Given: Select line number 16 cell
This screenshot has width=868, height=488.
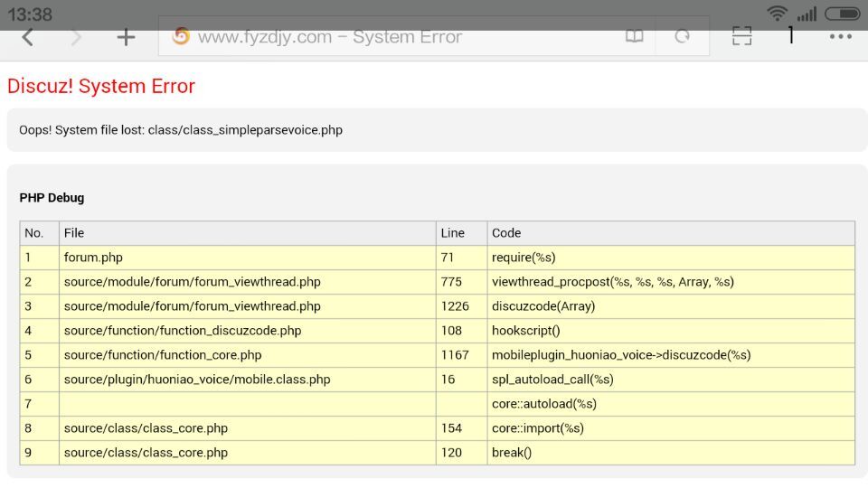Looking at the screenshot, I should point(462,379).
